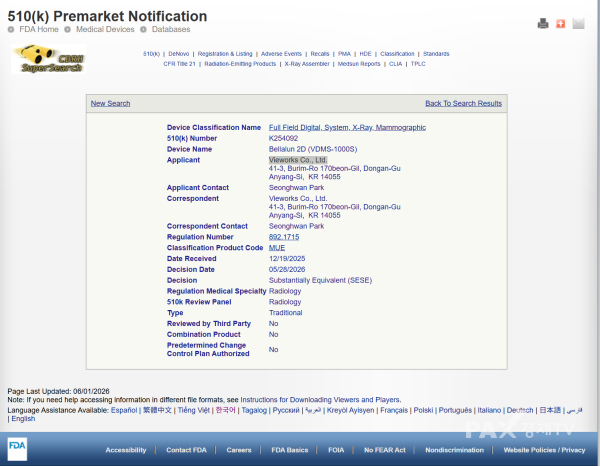The image size is (600, 466).
Task: Click the FDA logo in footer
Action: 17,449
